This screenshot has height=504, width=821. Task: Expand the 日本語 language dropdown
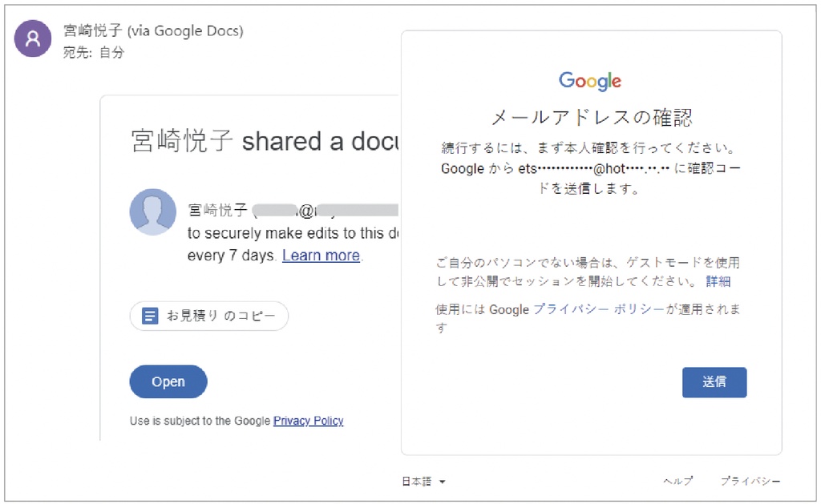click(423, 482)
